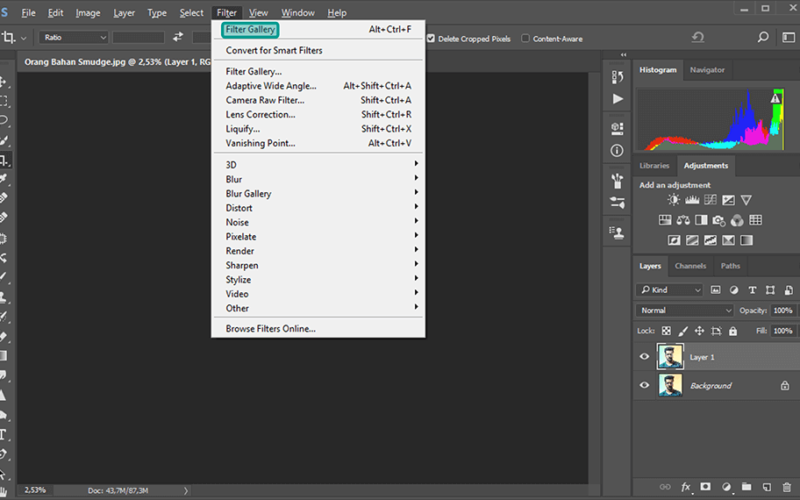Toggle lock image pixels brush icon
Image resolution: width=800 pixels, height=500 pixels.
[683, 331]
